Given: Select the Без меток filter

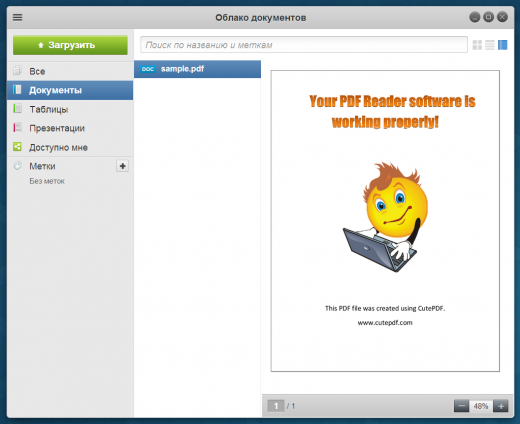Looking at the screenshot, I should pyautogui.click(x=47, y=181).
